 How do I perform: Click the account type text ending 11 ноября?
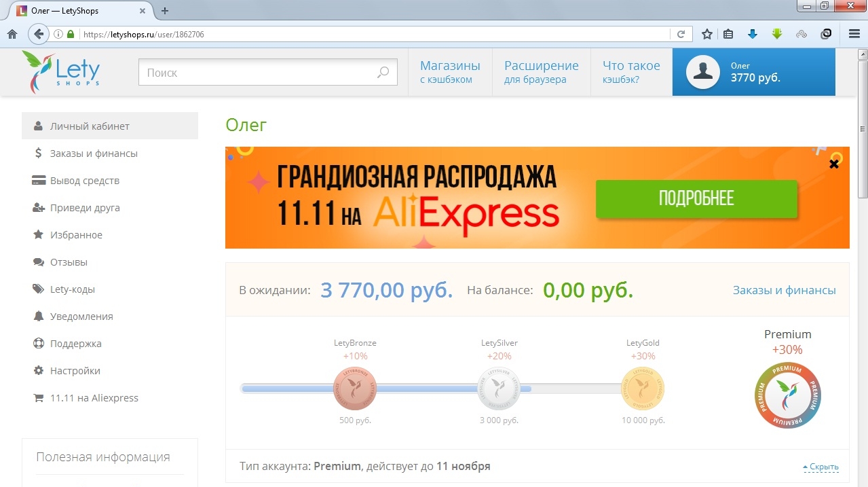[365, 467]
